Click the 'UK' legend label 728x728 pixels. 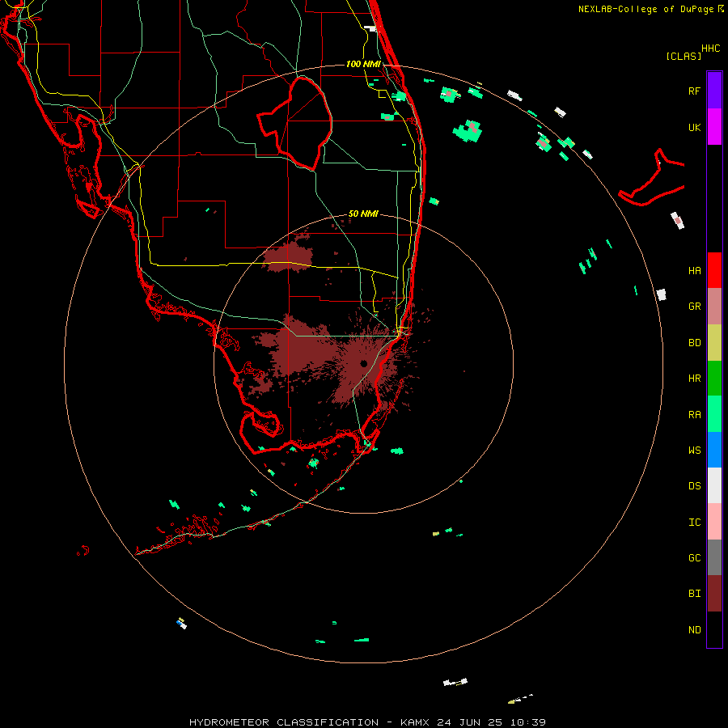coord(694,127)
